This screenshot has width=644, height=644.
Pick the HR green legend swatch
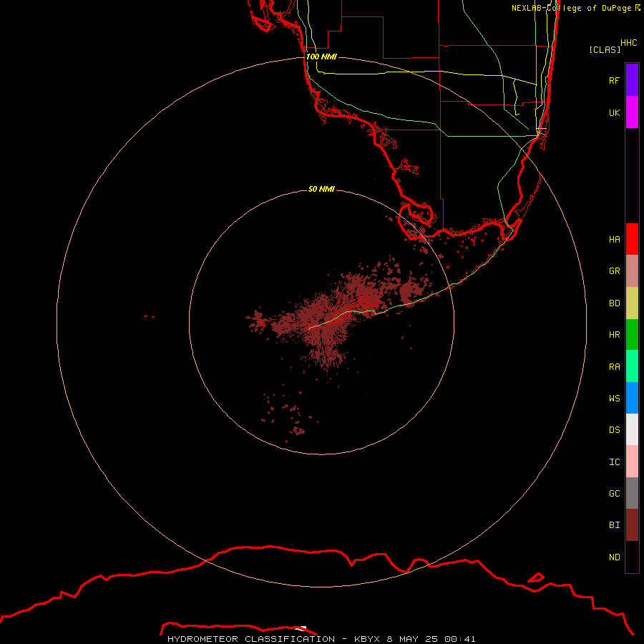click(632, 335)
